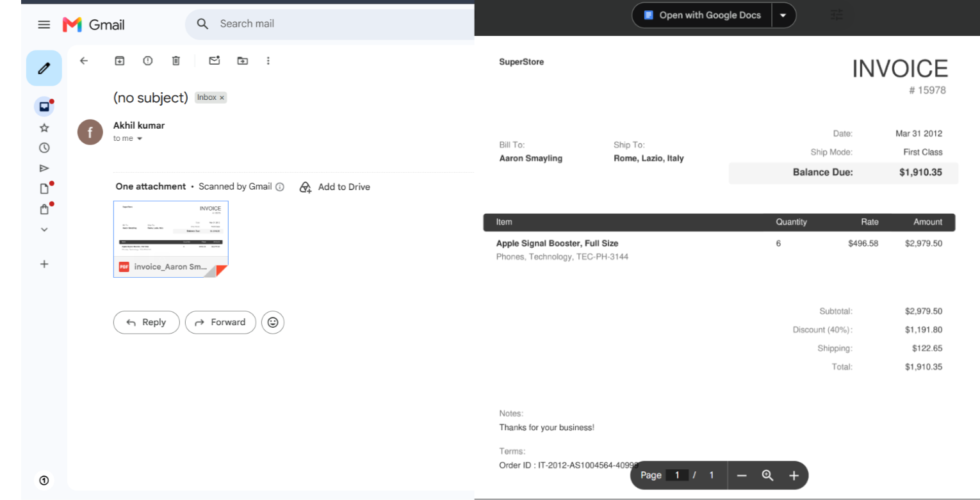The height and width of the screenshot is (500, 980).
Task: Click the Gmail logo
Action: click(x=94, y=24)
